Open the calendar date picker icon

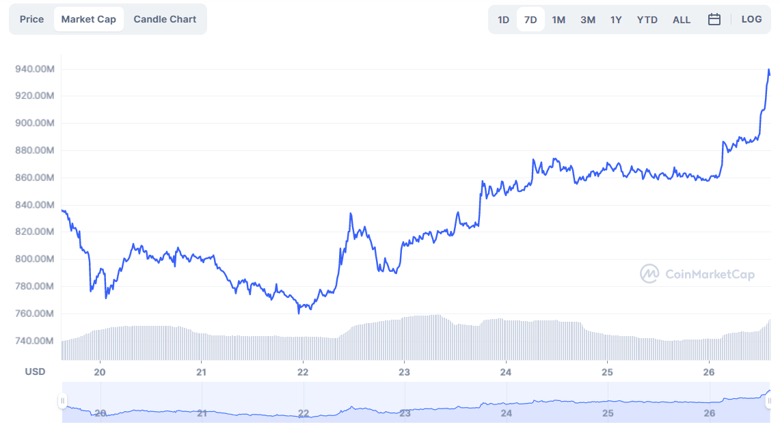coord(714,19)
